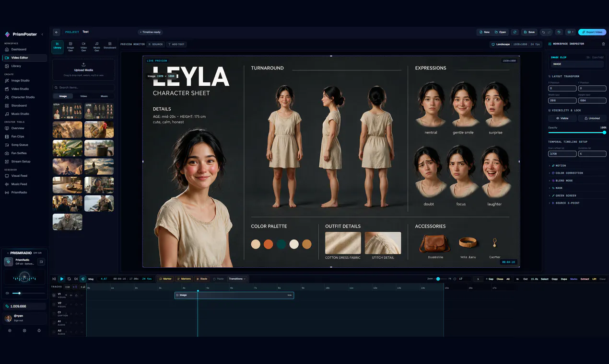Switch to the Video Gen tab
Viewport: 609px width, 364px height.
[x=83, y=46]
